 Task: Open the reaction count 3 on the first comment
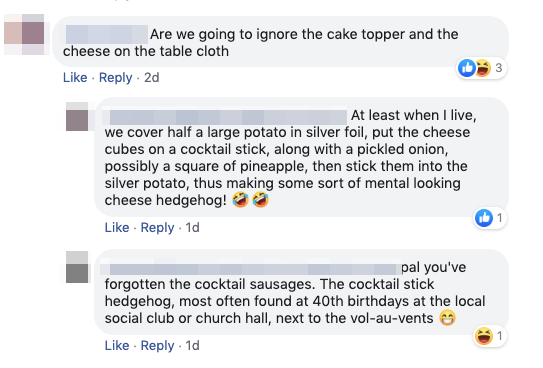499,68
